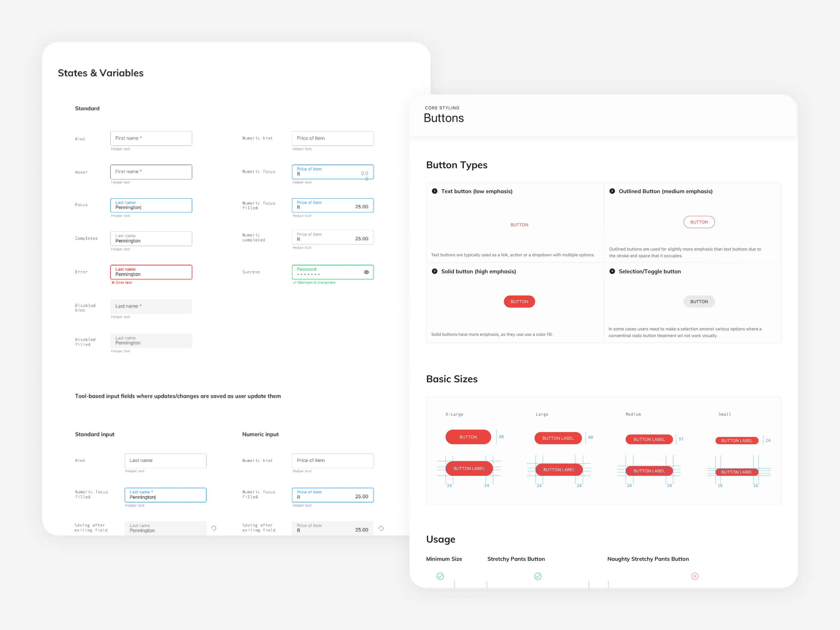Click the red X under Naughty Stretchy Pants Button
This screenshot has width=840, height=630.
coord(695,576)
